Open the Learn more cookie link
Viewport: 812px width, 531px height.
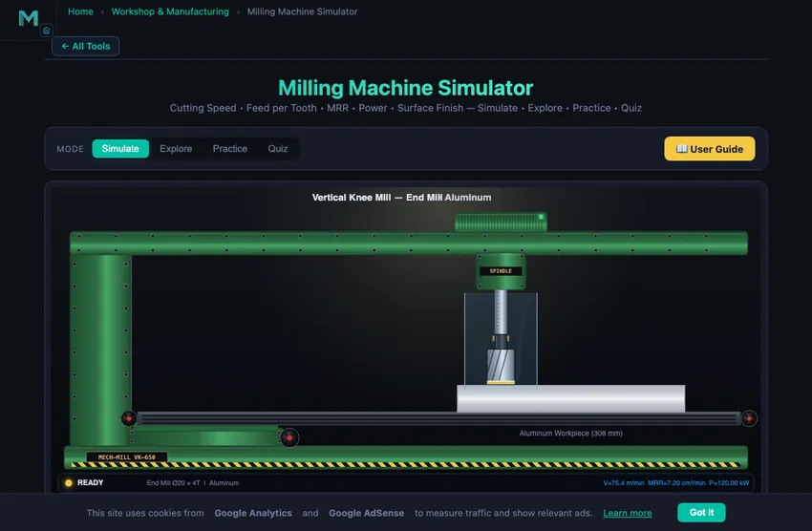pos(627,513)
